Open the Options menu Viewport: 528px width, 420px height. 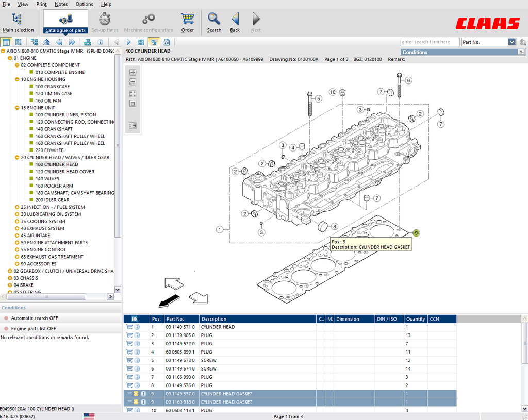[84, 4]
